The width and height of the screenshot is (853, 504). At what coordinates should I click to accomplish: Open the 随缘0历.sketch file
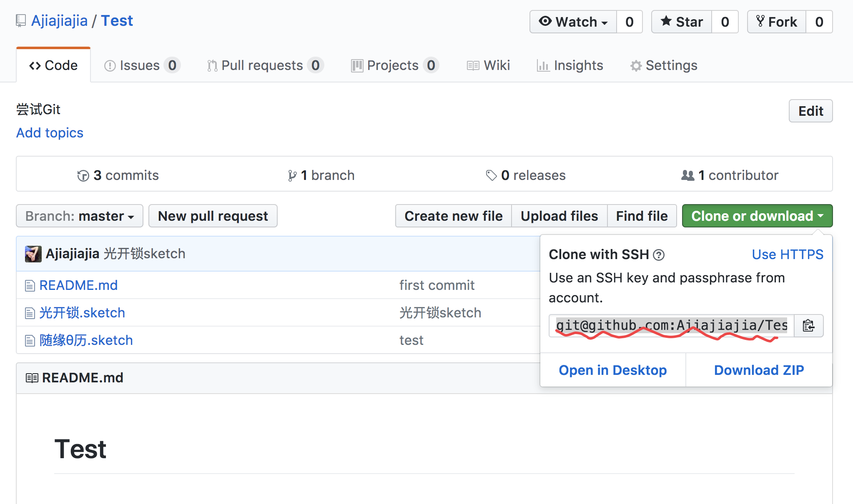(x=86, y=340)
